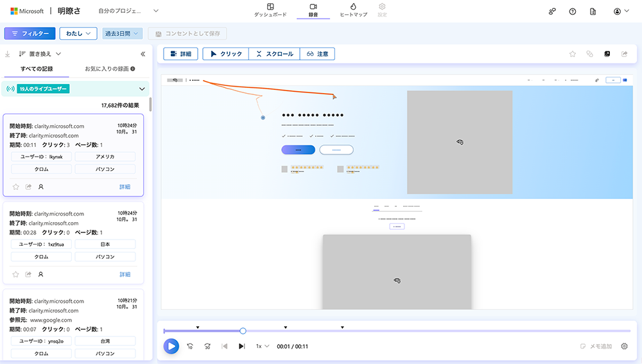Skip forward 30 seconds in recording
Screen dimensions: 642x364
click(x=207, y=346)
